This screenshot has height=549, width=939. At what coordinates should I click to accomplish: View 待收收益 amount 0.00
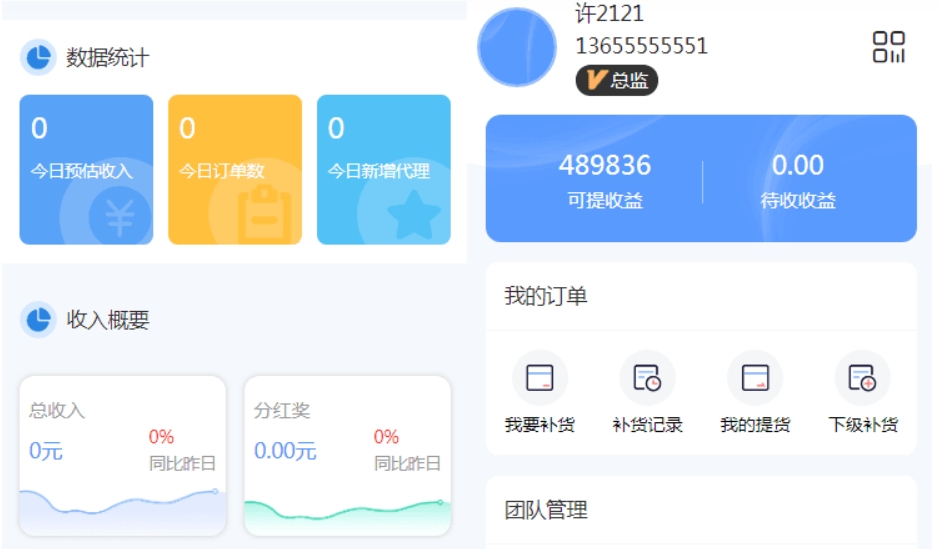pos(797,166)
